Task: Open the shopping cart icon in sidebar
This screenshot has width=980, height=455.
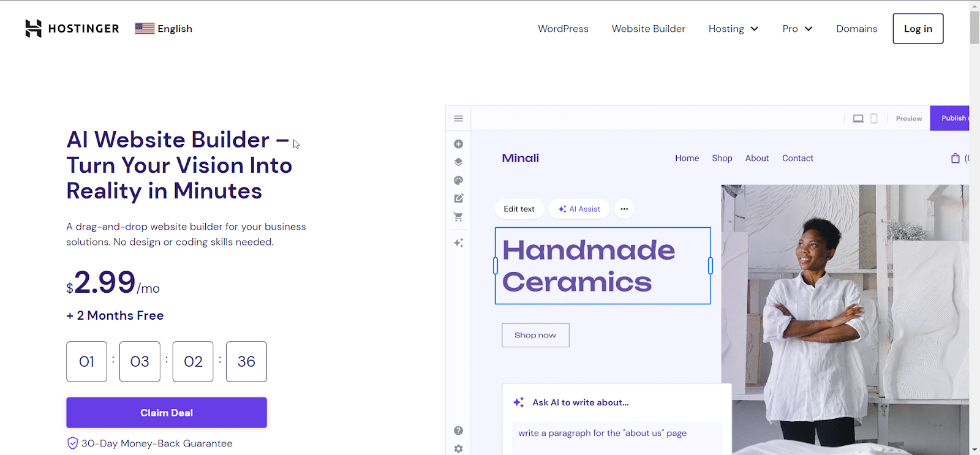Action: (x=458, y=217)
